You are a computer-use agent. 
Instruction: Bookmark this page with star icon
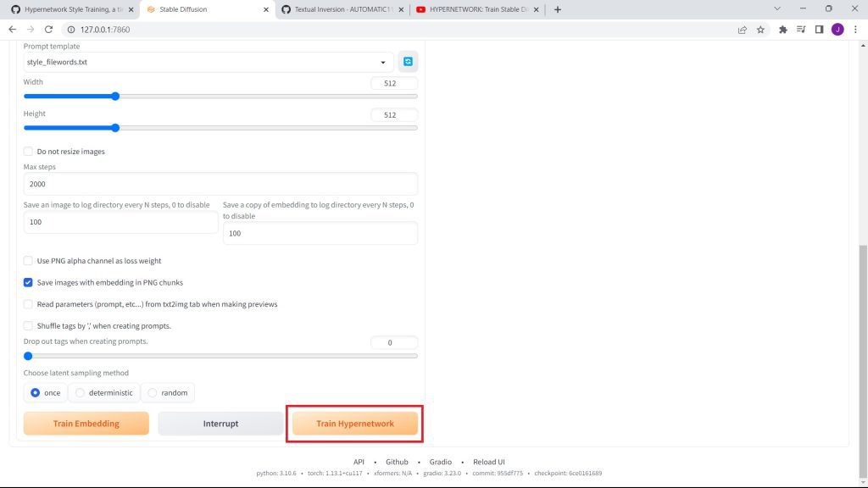760,29
